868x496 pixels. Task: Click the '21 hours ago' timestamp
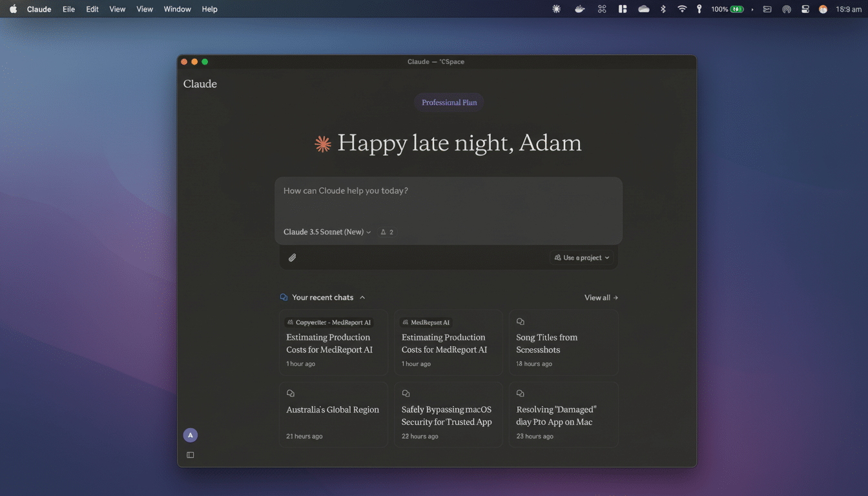point(304,436)
